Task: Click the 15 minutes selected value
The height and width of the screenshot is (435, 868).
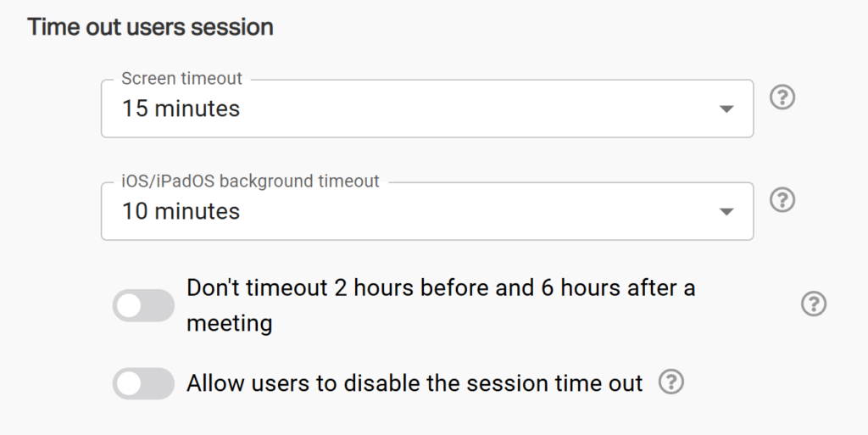Action: [x=181, y=109]
